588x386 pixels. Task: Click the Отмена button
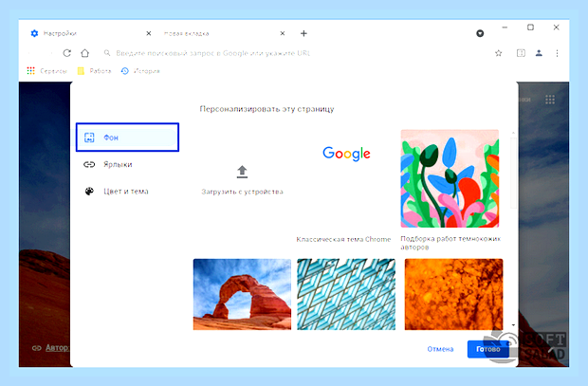click(440, 349)
